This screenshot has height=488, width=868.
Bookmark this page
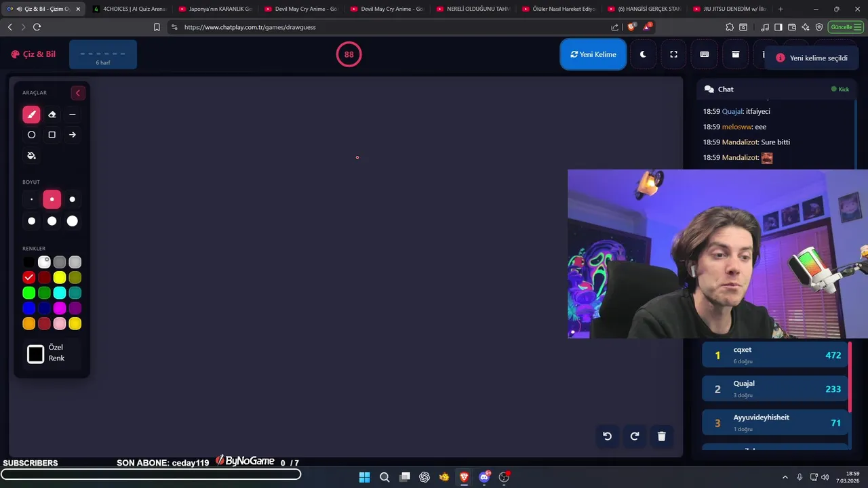coord(157,27)
